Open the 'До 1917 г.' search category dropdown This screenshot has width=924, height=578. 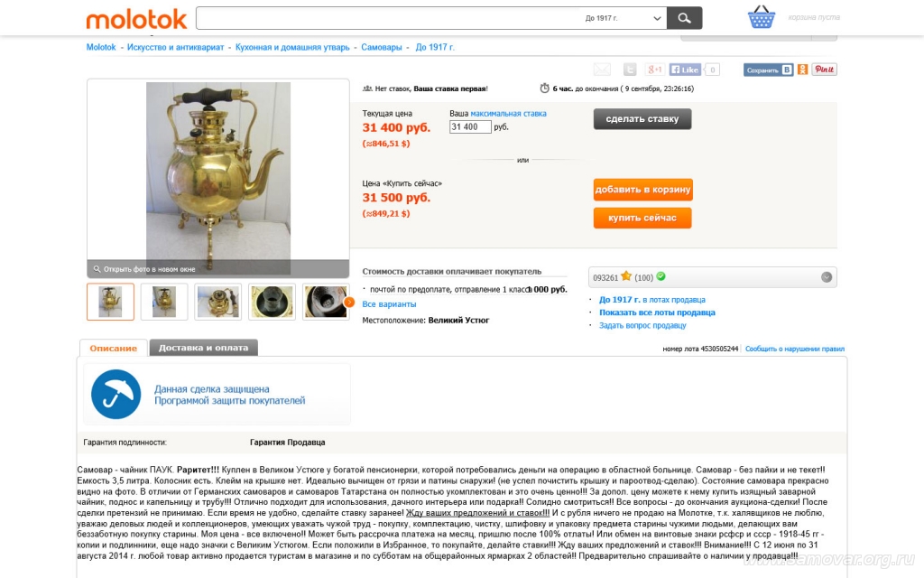coord(623,18)
